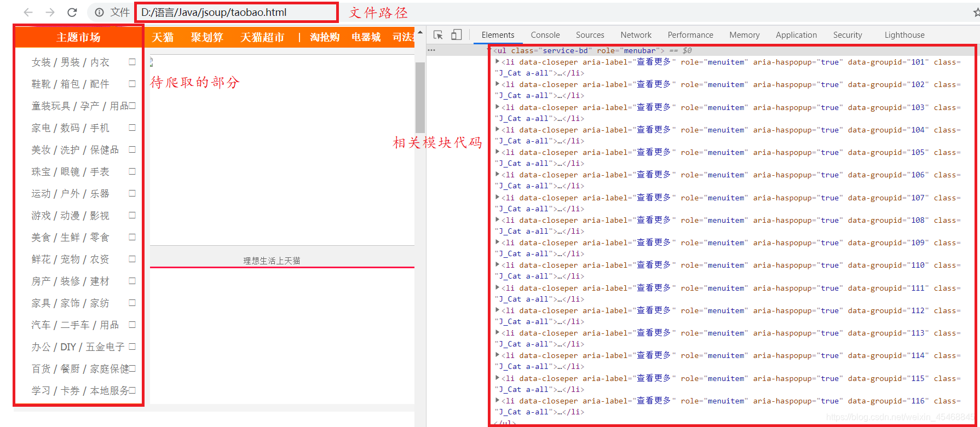Viewport: 980px width, 427px height.
Task: Click the 理想生活上天猫 banner text
Action: 272,261
